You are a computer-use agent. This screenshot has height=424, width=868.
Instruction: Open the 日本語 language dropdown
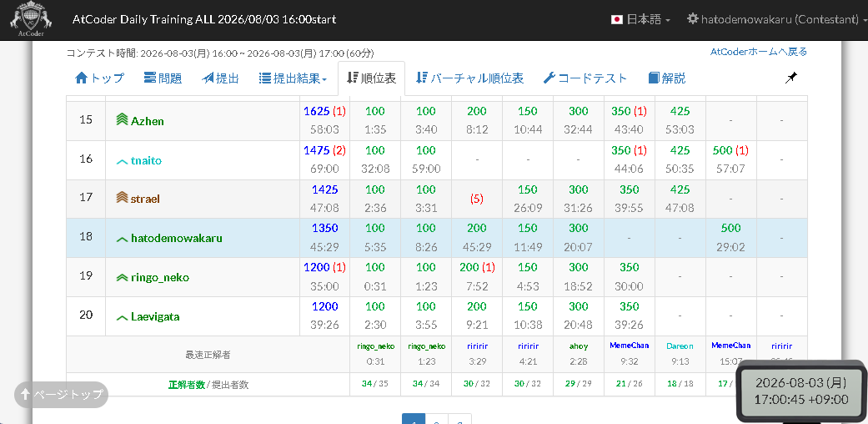640,19
